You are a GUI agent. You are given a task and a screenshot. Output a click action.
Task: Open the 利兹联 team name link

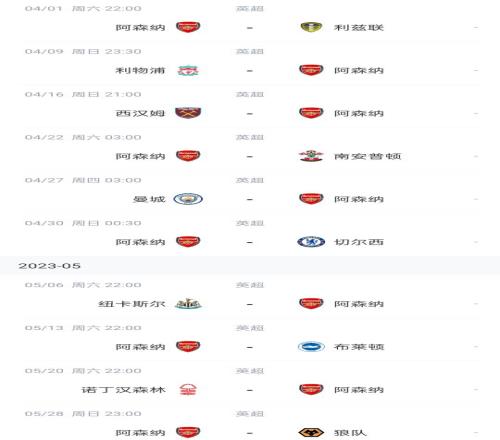pos(359,27)
